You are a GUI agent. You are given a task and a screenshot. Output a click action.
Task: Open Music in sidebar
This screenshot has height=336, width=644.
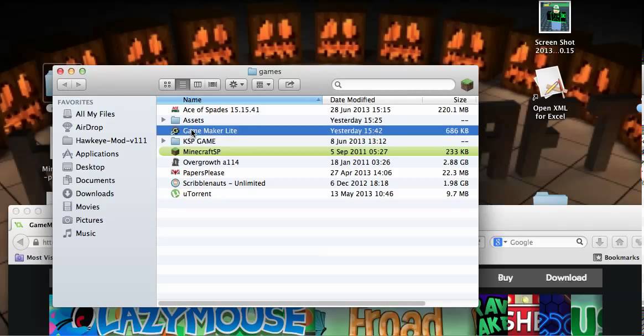pyautogui.click(x=85, y=233)
